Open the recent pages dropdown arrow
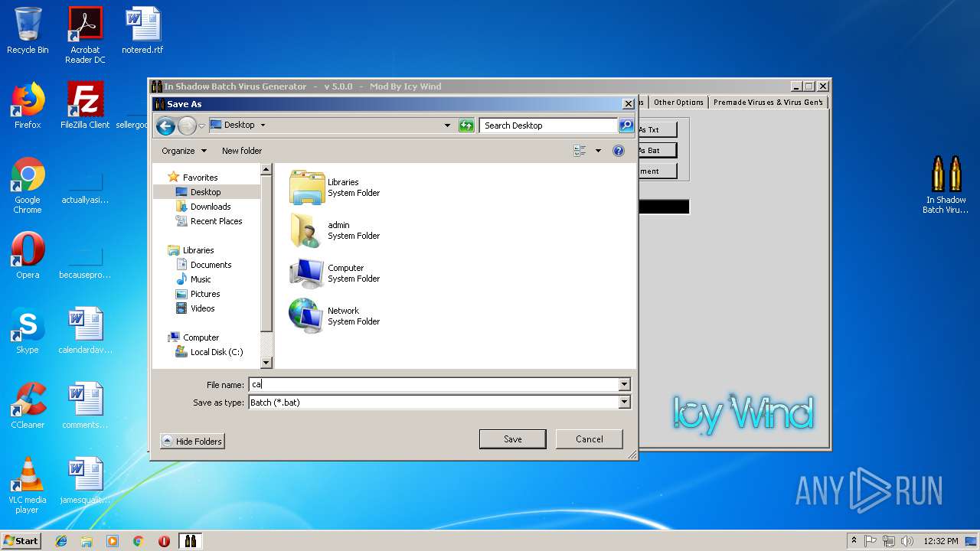This screenshot has height=551, width=980. [x=202, y=126]
